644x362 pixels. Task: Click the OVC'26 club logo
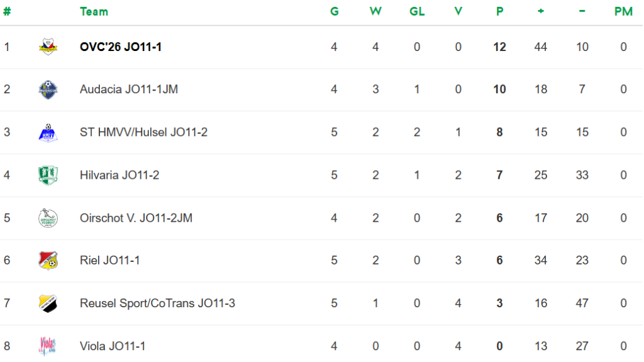click(48, 47)
